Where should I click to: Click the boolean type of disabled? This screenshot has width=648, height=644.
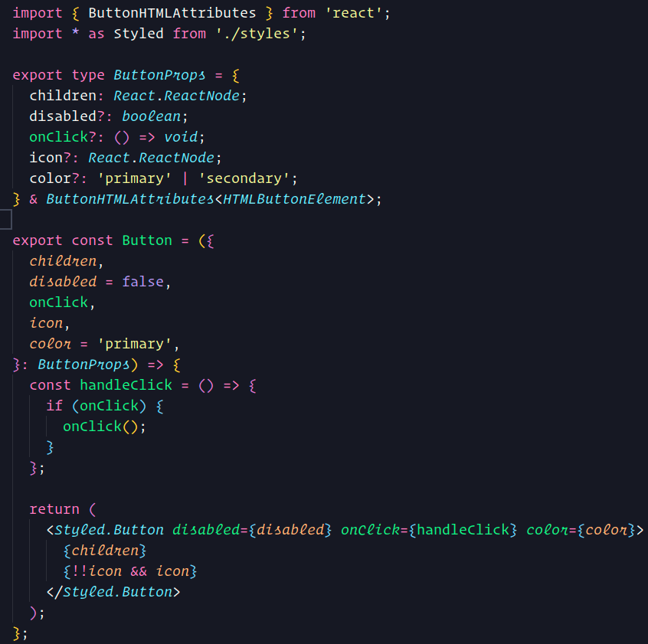click(x=151, y=116)
